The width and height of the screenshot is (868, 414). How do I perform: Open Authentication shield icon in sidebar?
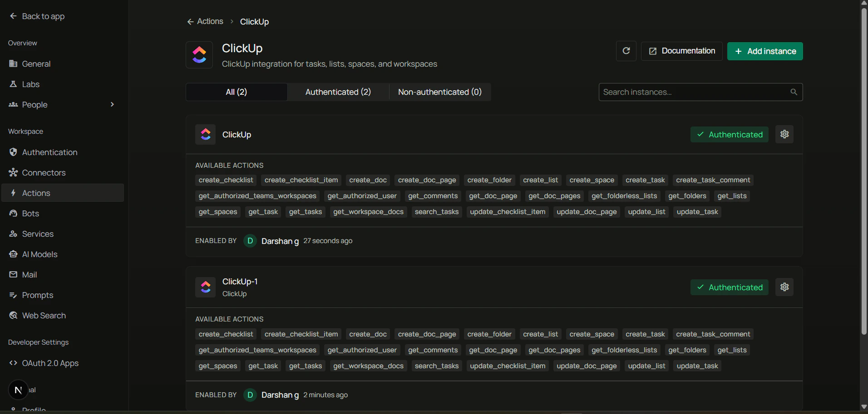(13, 152)
